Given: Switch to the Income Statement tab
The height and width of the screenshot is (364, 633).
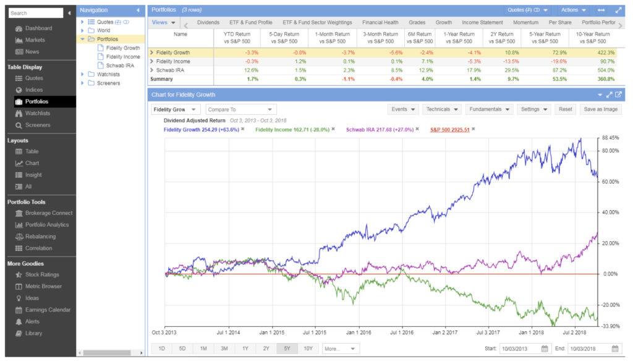Looking at the screenshot, I should [x=482, y=23].
